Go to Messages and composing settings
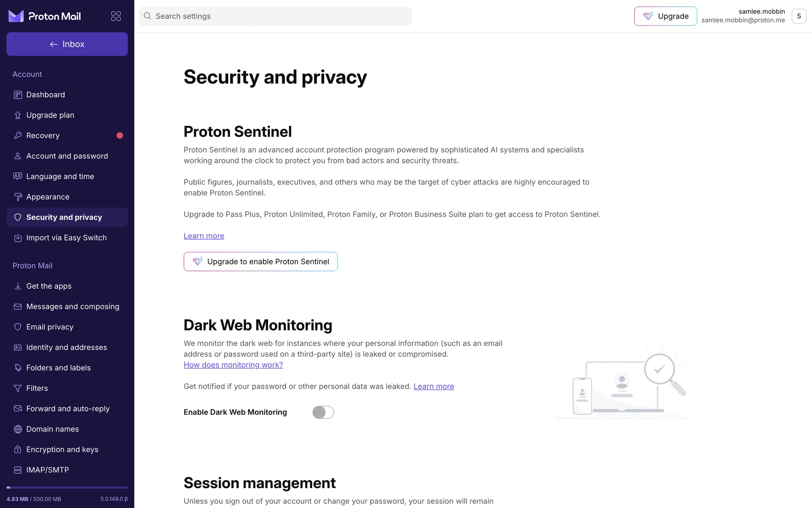812x508 pixels. pos(72,306)
